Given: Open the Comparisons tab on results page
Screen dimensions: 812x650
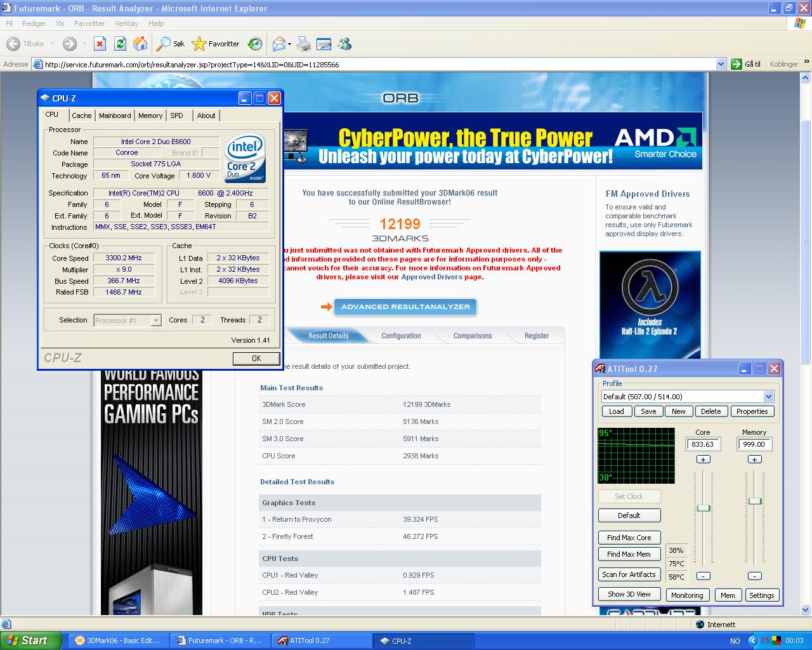Looking at the screenshot, I should pos(473,336).
